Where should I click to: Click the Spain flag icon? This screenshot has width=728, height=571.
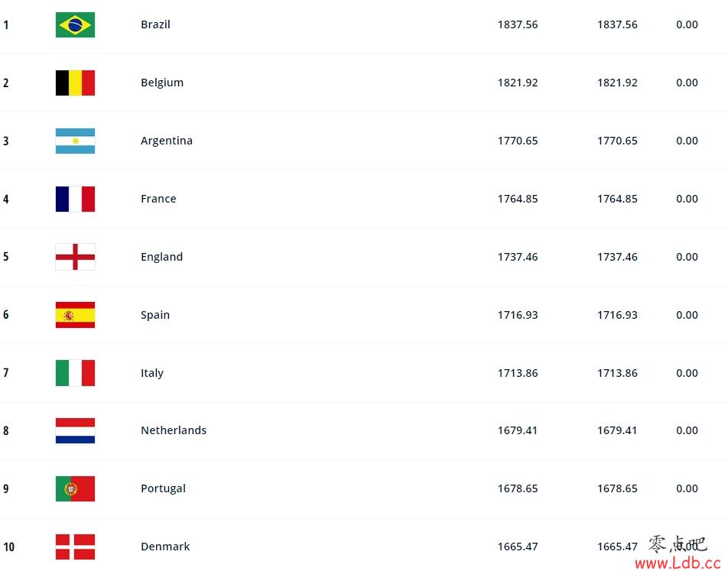75,315
